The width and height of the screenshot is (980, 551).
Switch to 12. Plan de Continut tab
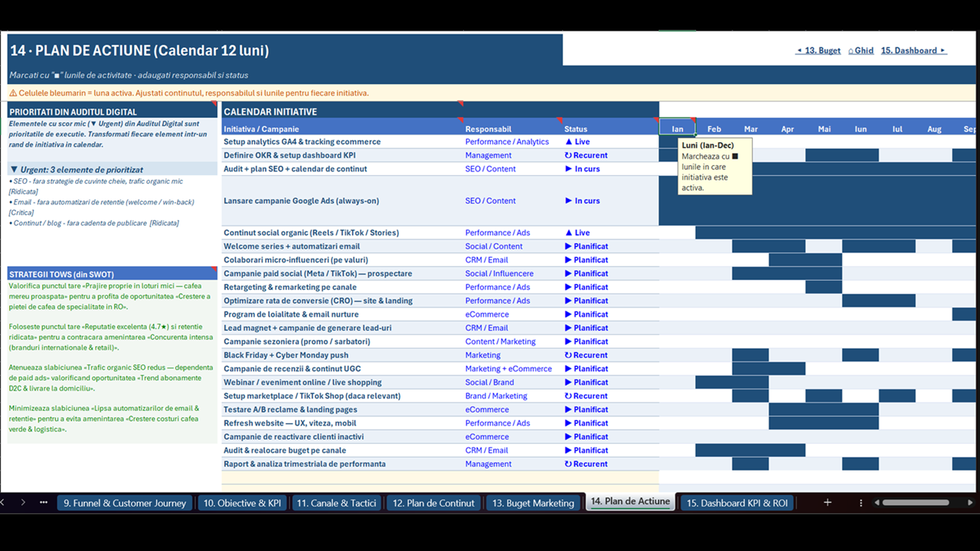point(433,503)
